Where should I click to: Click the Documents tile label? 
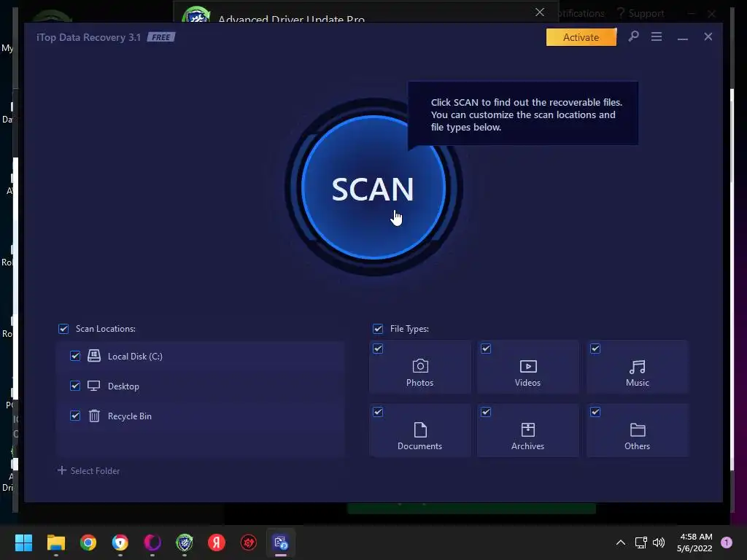pyautogui.click(x=419, y=446)
